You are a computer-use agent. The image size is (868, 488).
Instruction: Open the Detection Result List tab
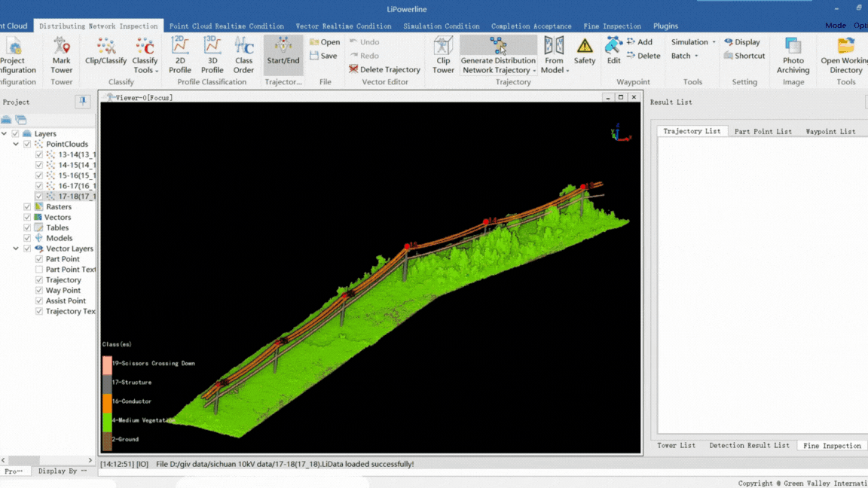pos(749,445)
